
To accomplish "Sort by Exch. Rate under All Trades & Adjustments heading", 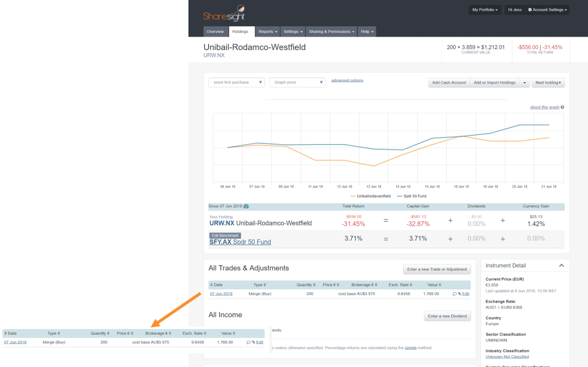I will (x=400, y=285).
